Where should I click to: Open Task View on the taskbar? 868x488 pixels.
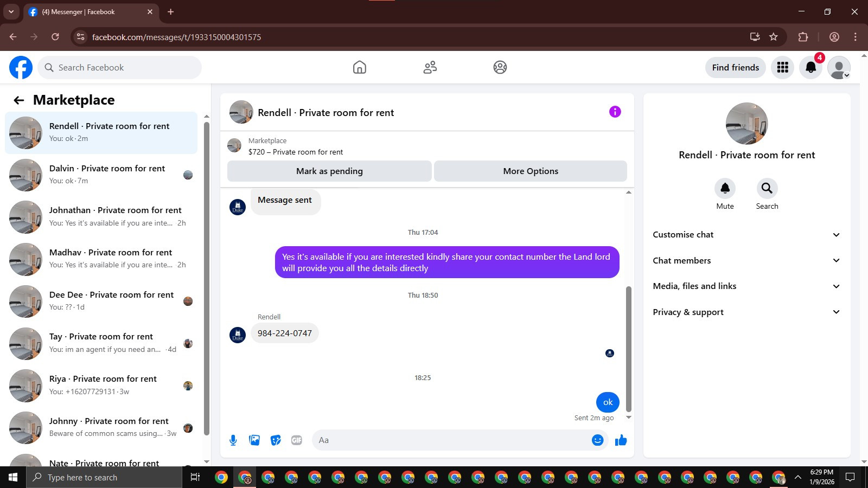[x=195, y=477]
